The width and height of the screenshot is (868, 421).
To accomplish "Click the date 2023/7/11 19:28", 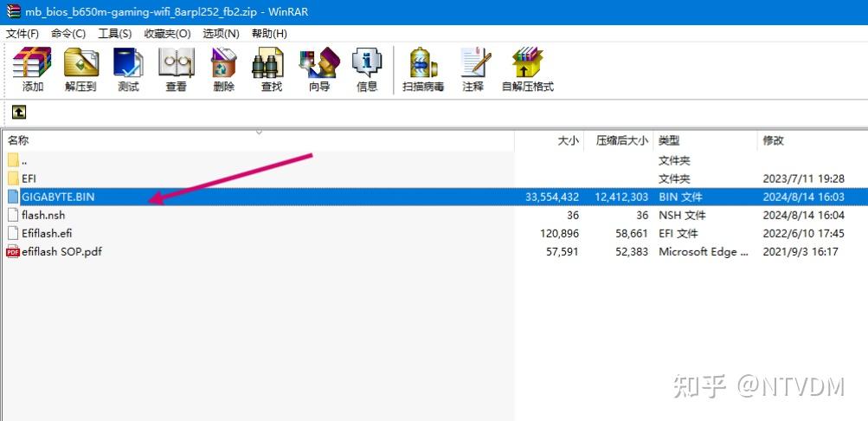I will coord(803,178).
